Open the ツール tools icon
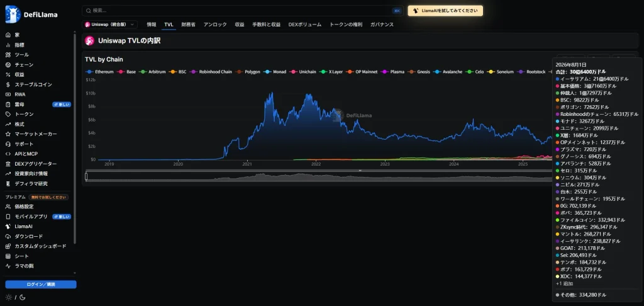The width and height of the screenshot is (644, 306). point(8,55)
